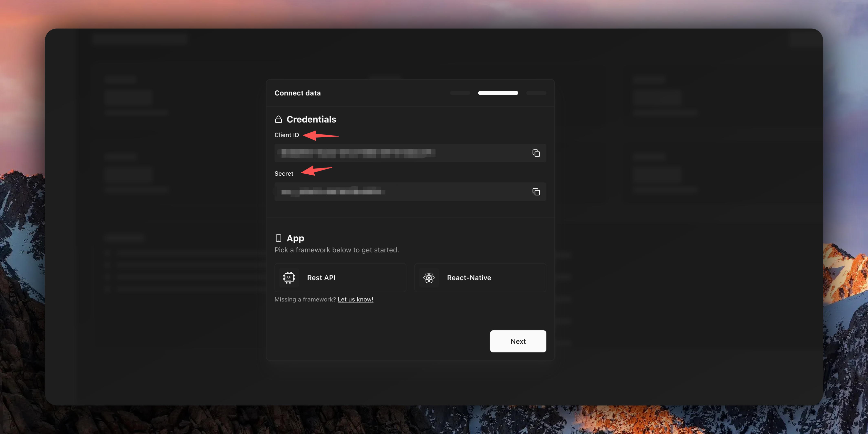Click the phone icon beside App heading
This screenshot has height=434, width=868.
[279, 238]
